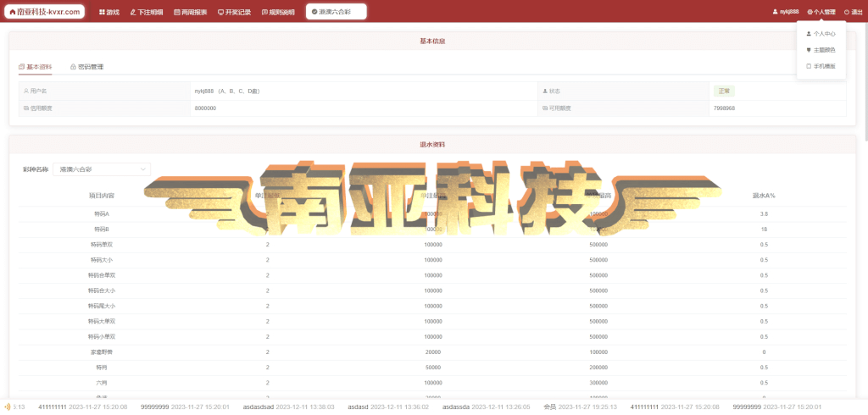The height and width of the screenshot is (415, 868).
Task: Click the 项目内容 column header
Action: point(102,196)
